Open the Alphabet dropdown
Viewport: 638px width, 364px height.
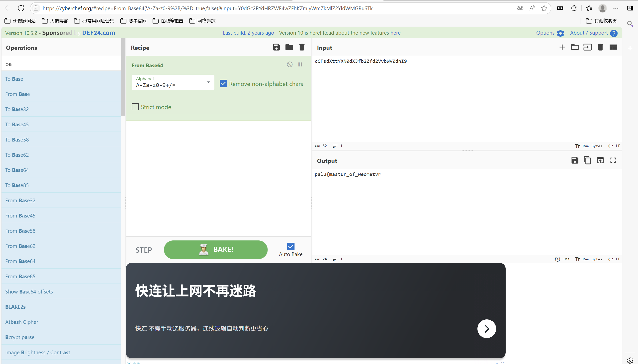tap(173, 82)
